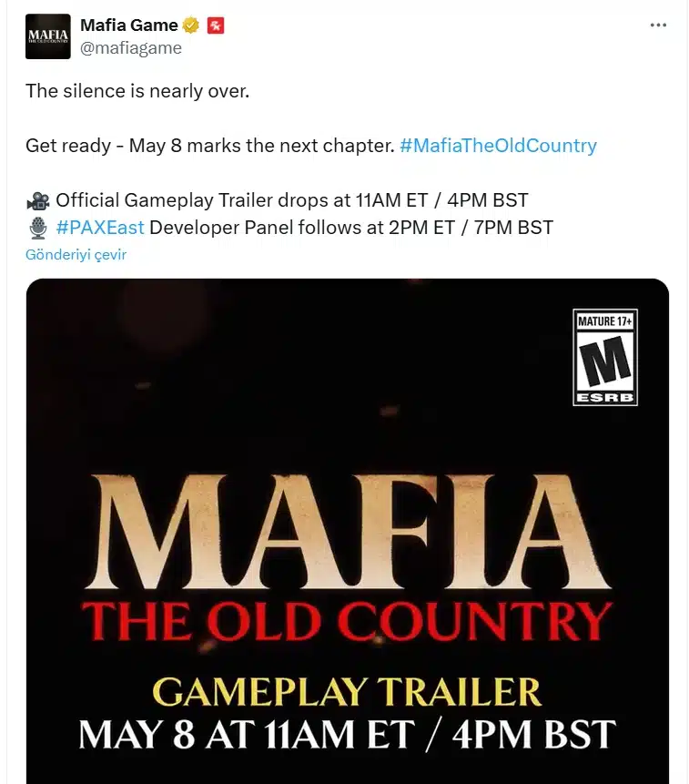Click the red 2K affiliate badge
The height and width of the screenshot is (784, 689).
215,25
